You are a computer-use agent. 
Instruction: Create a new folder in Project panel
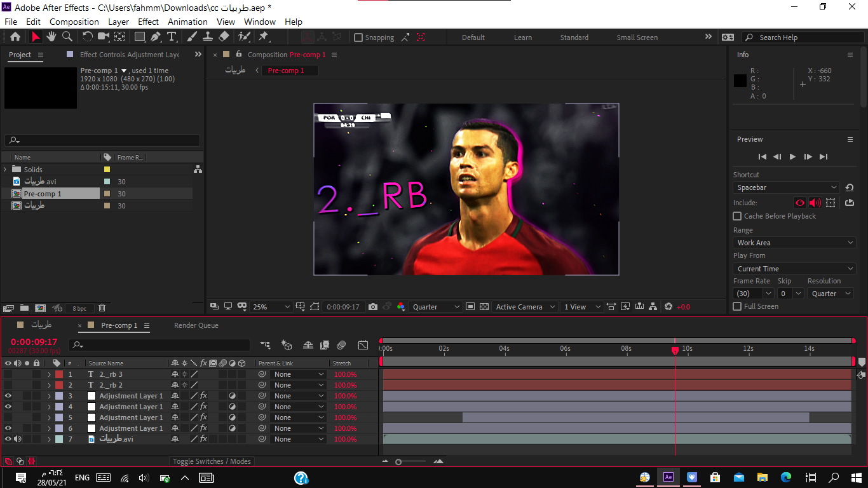(24, 308)
